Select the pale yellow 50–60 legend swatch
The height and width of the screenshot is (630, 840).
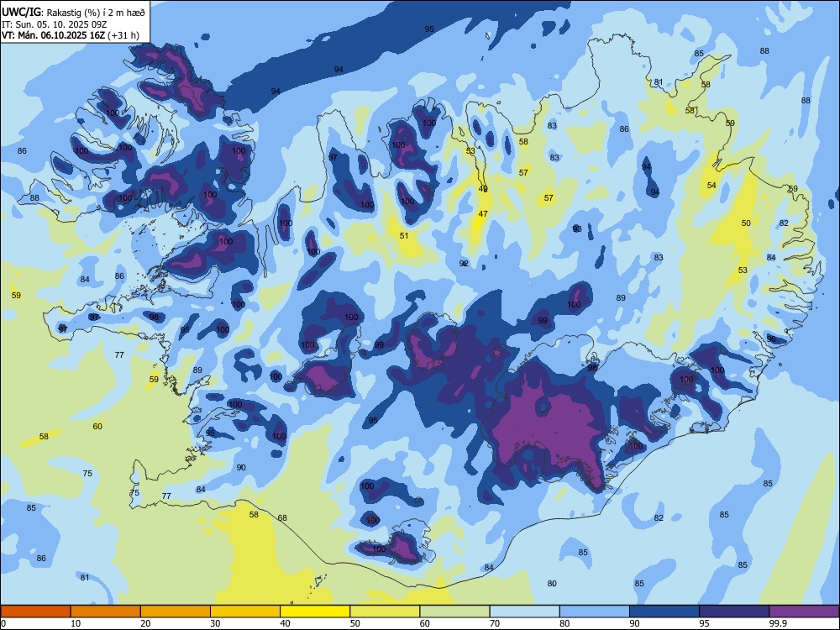pyautogui.click(x=385, y=612)
